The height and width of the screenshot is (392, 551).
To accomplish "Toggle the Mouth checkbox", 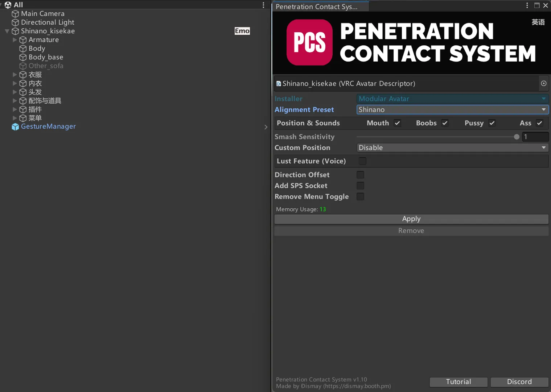I will pyautogui.click(x=397, y=123).
